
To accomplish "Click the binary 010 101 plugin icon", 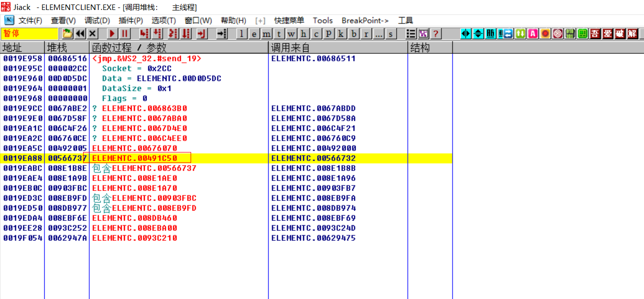I will pos(570,33).
